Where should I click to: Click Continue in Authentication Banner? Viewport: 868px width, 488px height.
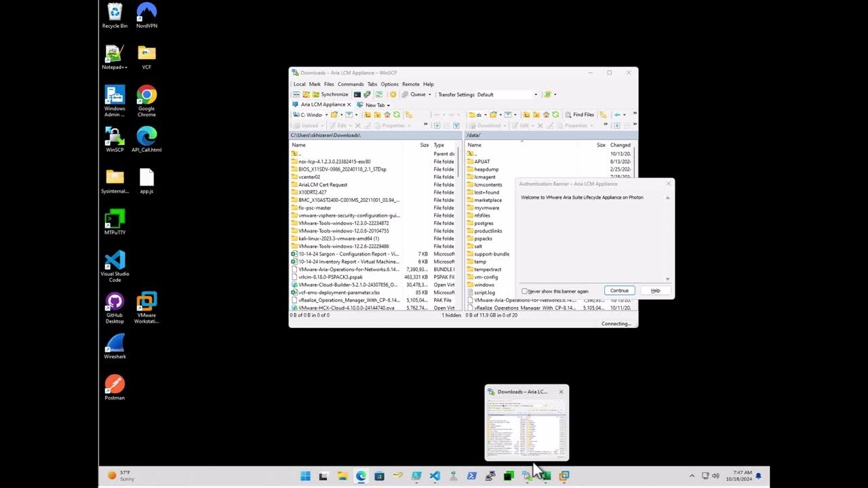click(x=619, y=291)
